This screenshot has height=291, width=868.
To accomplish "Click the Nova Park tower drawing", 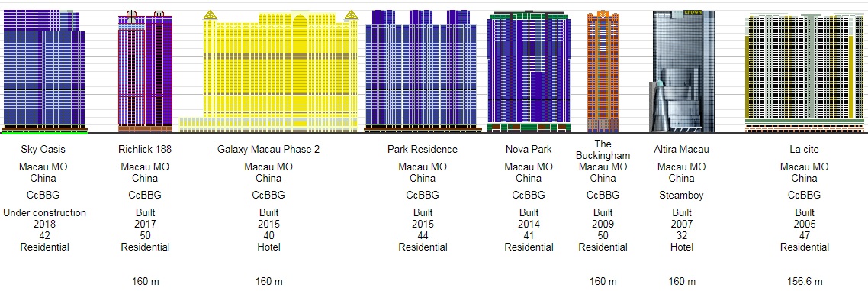I will pos(529,72).
